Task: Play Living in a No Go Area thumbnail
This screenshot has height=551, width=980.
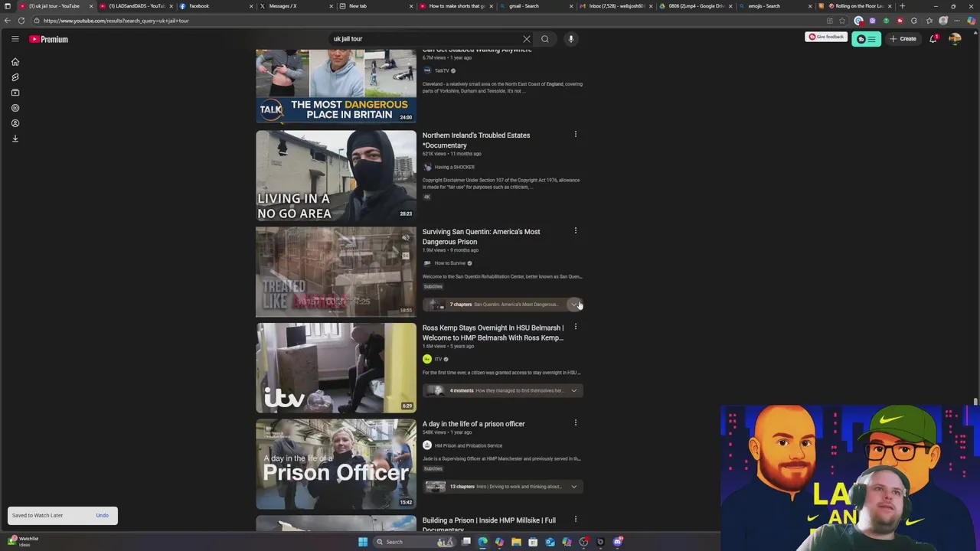Action: 336,175
